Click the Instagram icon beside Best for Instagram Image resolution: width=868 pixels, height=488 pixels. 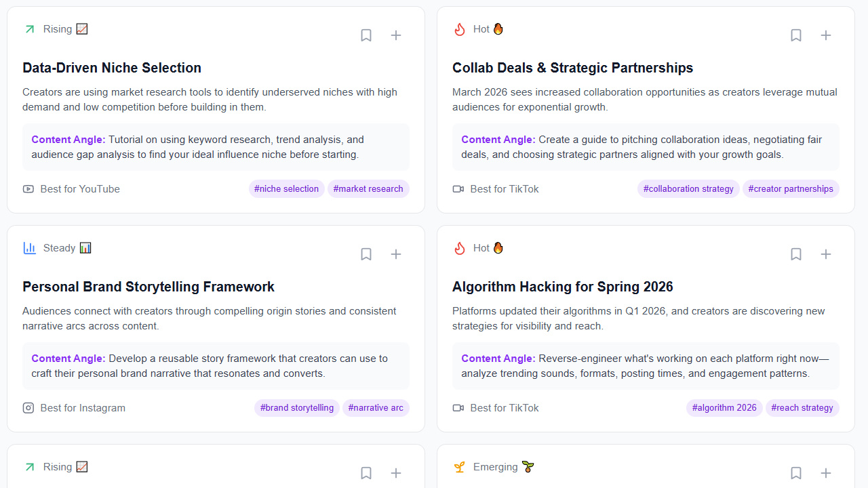[x=28, y=408]
